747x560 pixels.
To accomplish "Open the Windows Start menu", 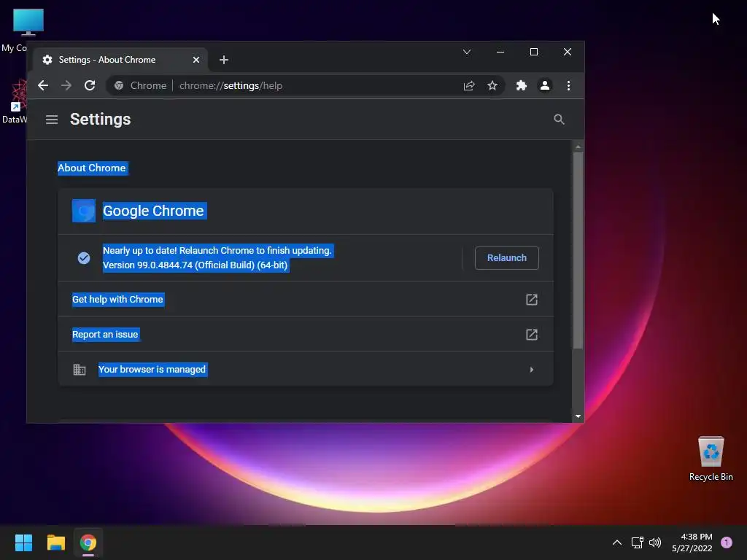I will (x=23, y=542).
